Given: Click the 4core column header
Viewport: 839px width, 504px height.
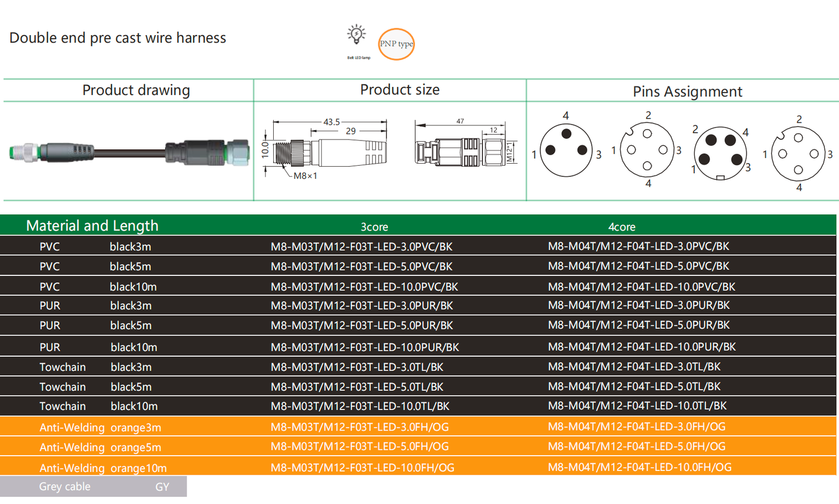Looking at the screenshot, I should pos(622,227).
